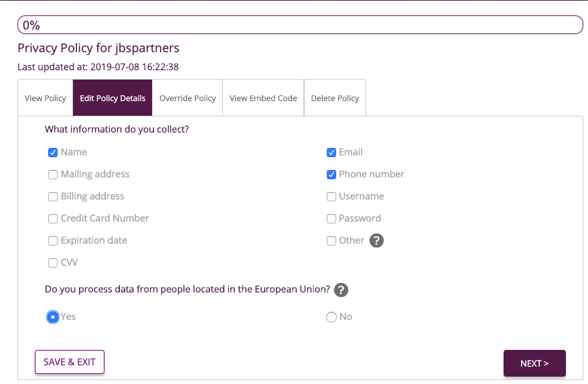Open the Override Policy tab
588x384 pixels.
pos(188,98)
